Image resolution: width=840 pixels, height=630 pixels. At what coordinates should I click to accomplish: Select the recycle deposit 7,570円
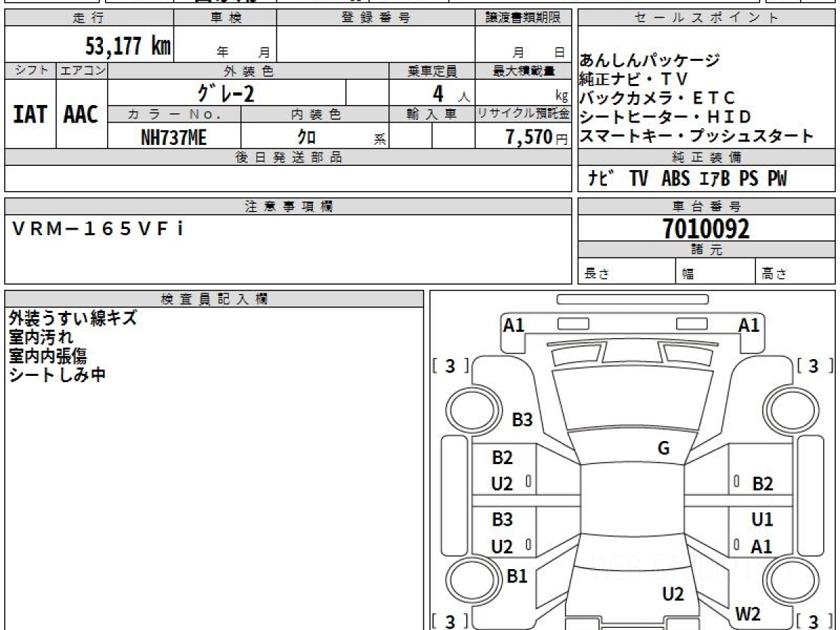[537, 137]
